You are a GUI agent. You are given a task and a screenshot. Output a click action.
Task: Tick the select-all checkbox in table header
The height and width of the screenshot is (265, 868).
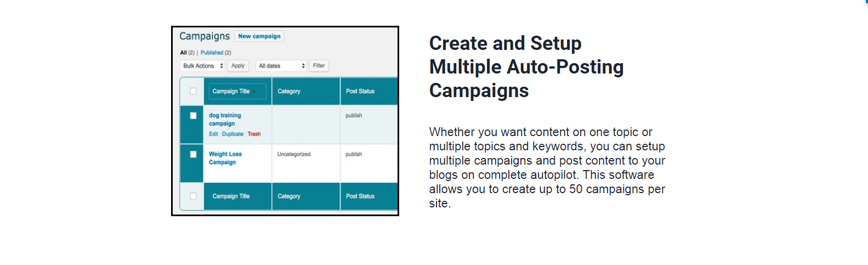(193, 91)
